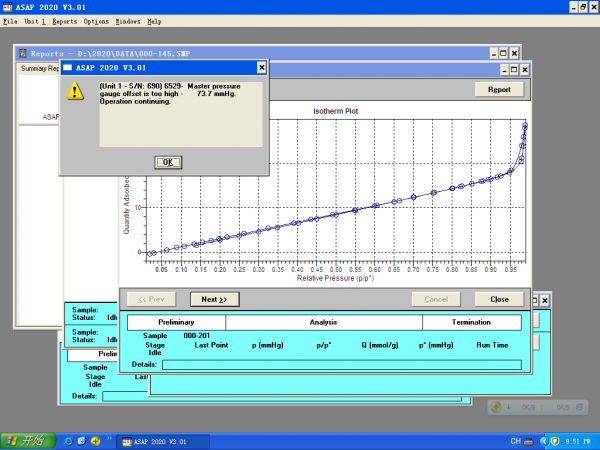The image size is (600, 450).
Task: Close the Reports window
Action: (x=514, y=53)
